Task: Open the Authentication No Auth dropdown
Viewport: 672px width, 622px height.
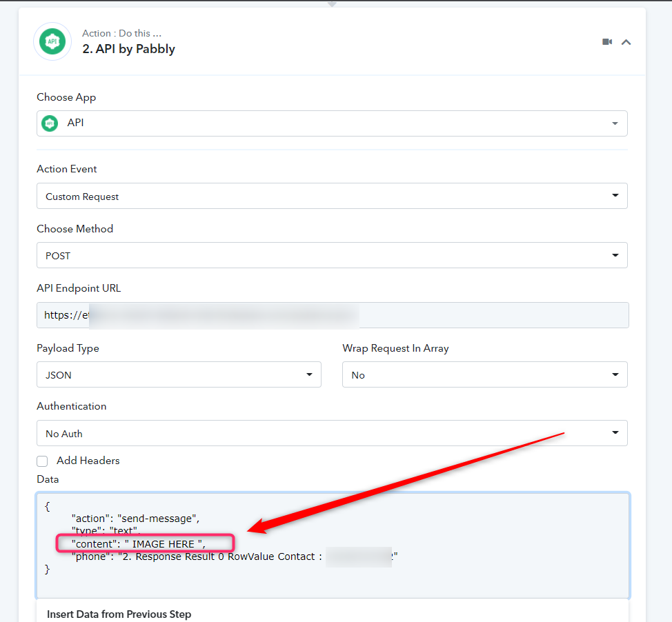Action: pos(332,433)
